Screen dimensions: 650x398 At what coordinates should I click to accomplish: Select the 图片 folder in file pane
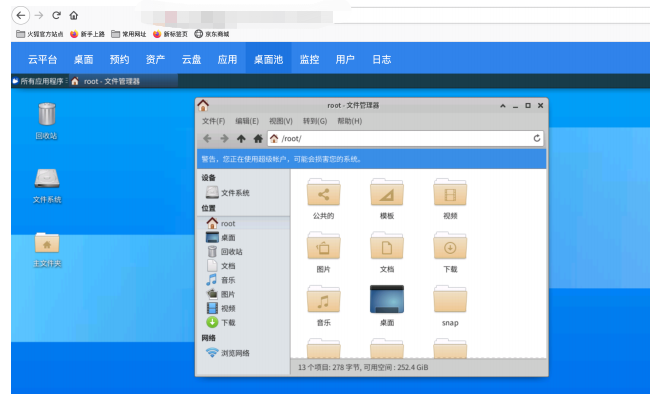[323, 246]
